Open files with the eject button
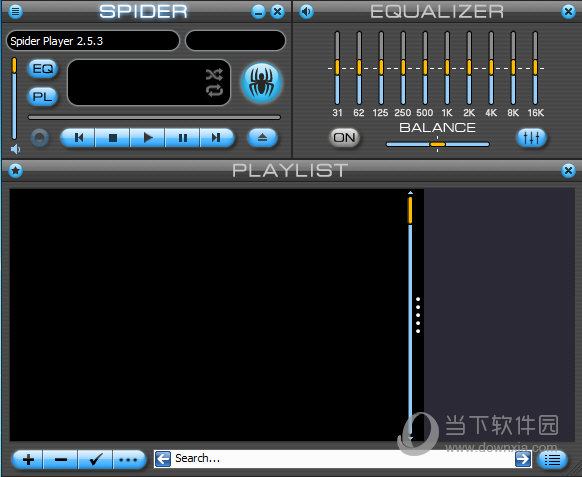This screenshot has width=582, height=477. [262, 138]
